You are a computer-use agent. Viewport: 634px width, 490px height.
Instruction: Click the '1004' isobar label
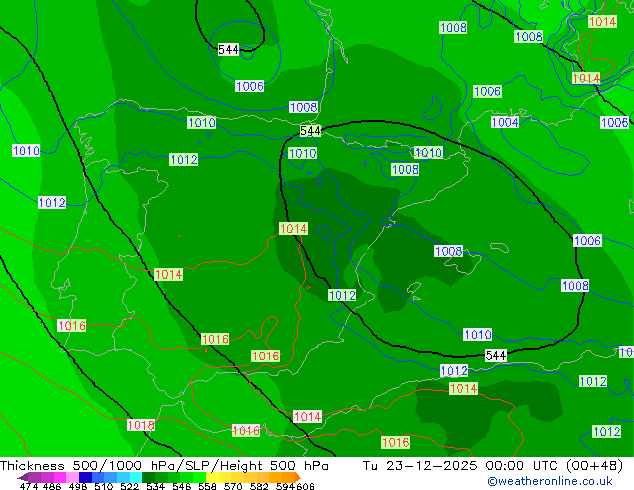[x=505, y=122]
